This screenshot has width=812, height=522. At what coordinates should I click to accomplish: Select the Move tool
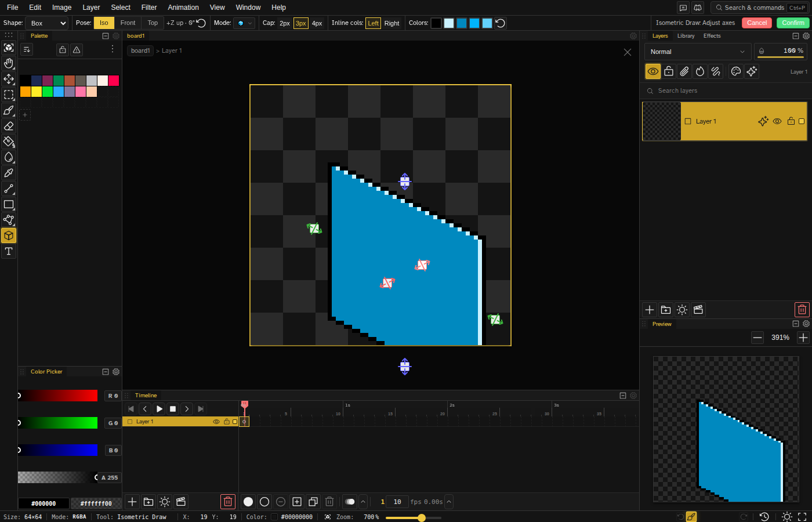pyautogui.click(x=9, y=79)
